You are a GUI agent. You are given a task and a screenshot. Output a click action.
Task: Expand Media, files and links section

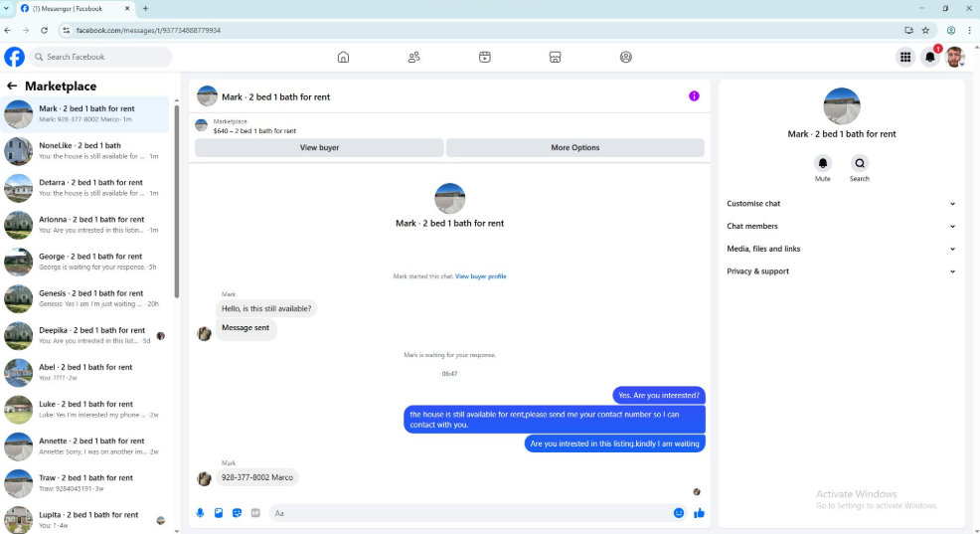coord(841,249)
